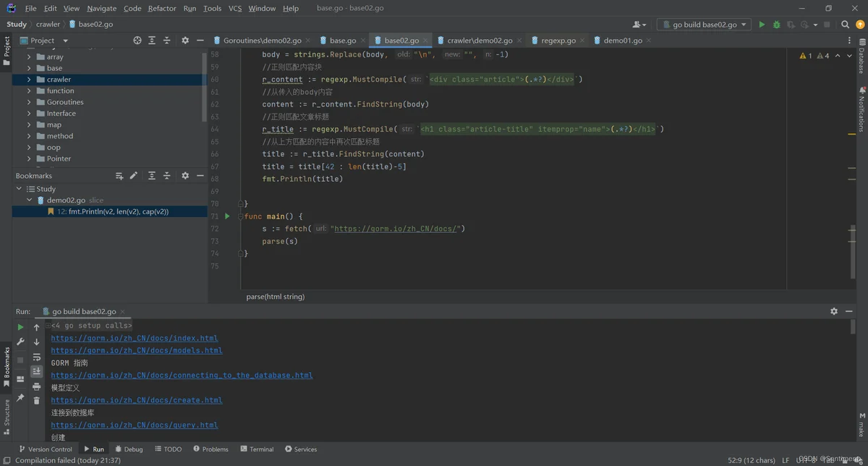This screenshot has height=466, width=868.
Task: Click the green run gutter icon beside main
Action: (x=226, y=216)
